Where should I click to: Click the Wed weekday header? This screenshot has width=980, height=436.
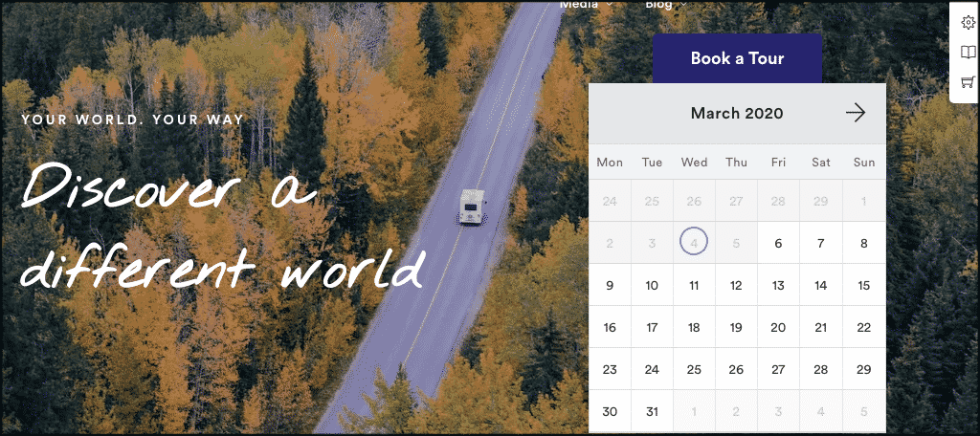tap(694, 163)
